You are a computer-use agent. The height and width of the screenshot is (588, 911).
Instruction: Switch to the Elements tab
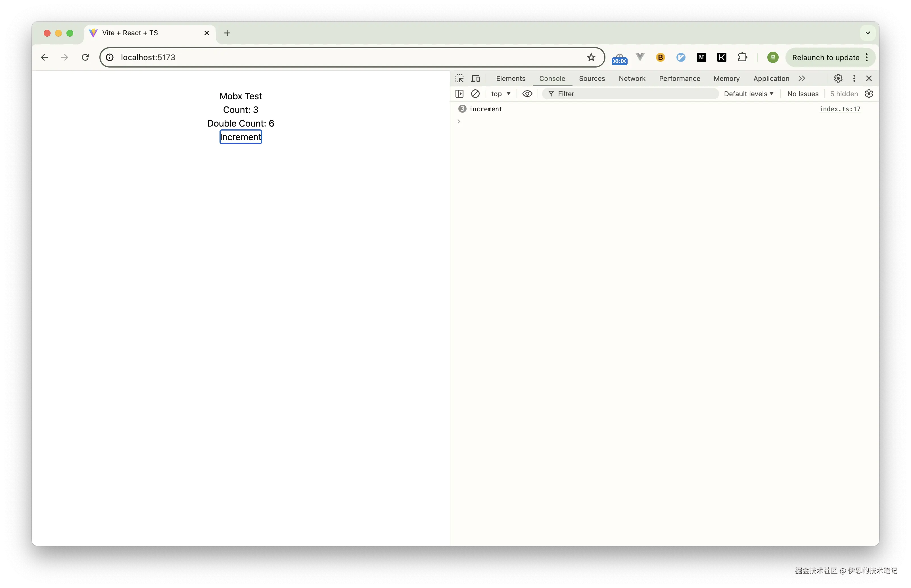(x=510, y=78)
